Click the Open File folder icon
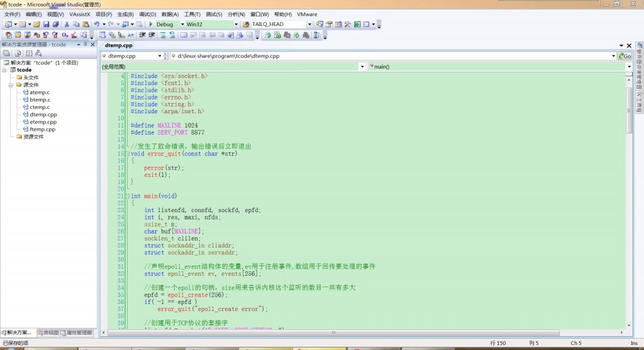 [x=36, y=25]
